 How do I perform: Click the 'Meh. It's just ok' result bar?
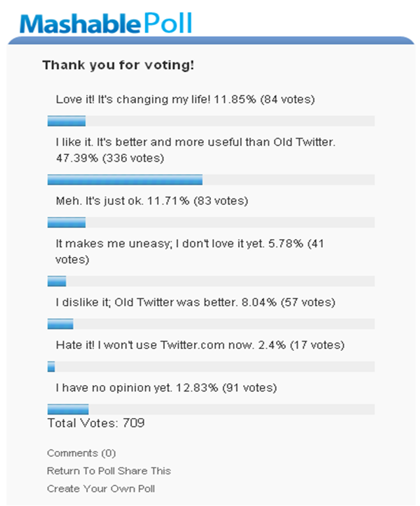(x=211, y=222)
